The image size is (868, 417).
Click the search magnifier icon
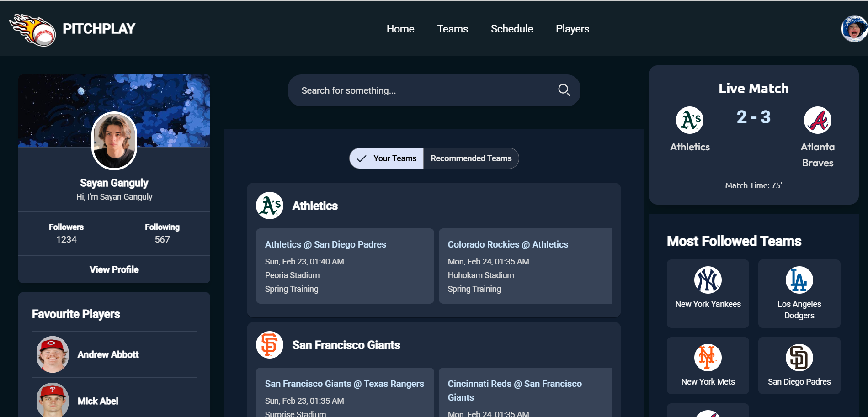564,90
